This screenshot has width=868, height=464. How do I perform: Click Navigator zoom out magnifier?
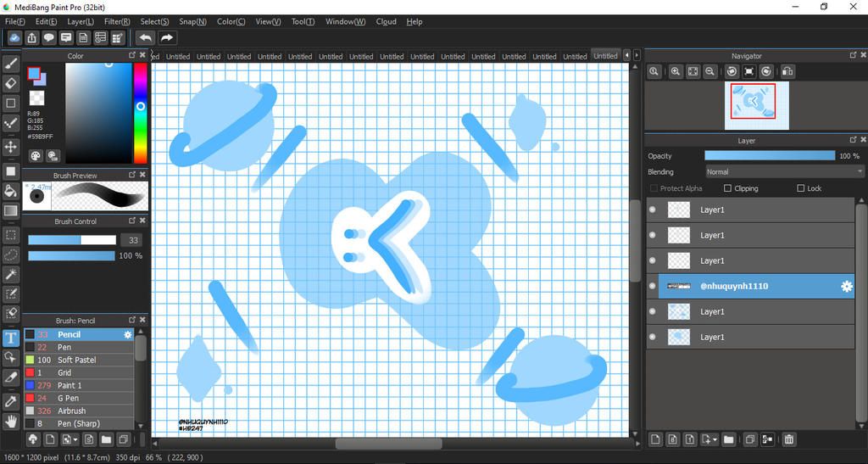[x=709, y=71]
